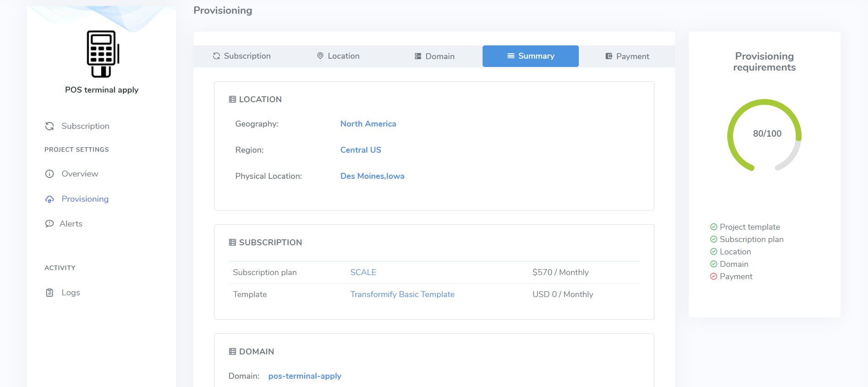
Task: Click the Summary tab's list icon
Action: tap(511, 56)
